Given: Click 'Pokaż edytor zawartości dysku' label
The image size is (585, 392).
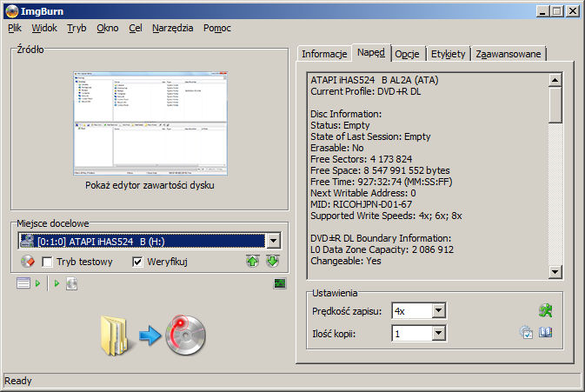Looking at the screenshot, I should click(150, 185).
